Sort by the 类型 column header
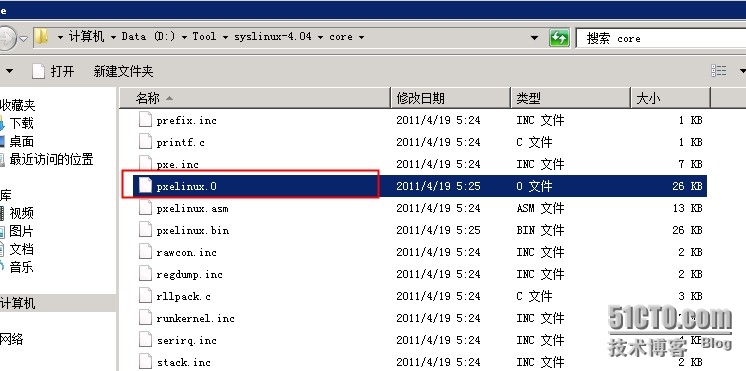The width and height of the screenshot is (746, 371). (570, 98)
